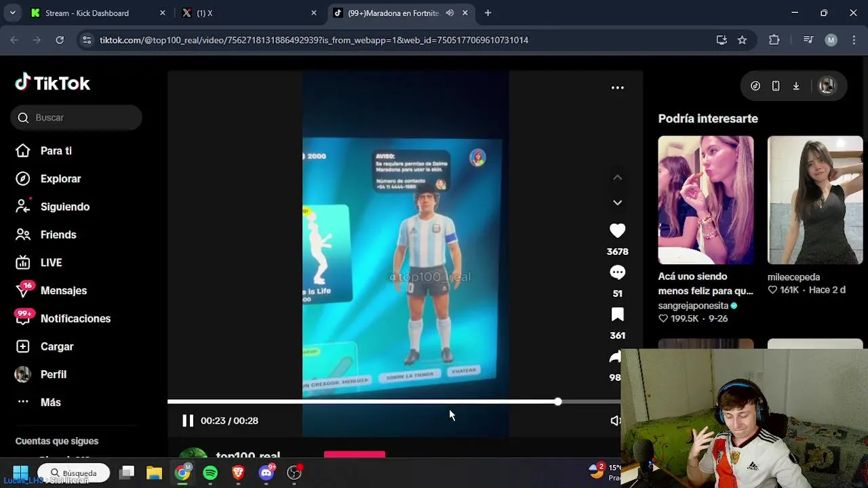Open sangrejaponesita suggested video thumbnail
Image resolution: width=868 pixels, height=488 pixels.
click(x=705, y=200)
